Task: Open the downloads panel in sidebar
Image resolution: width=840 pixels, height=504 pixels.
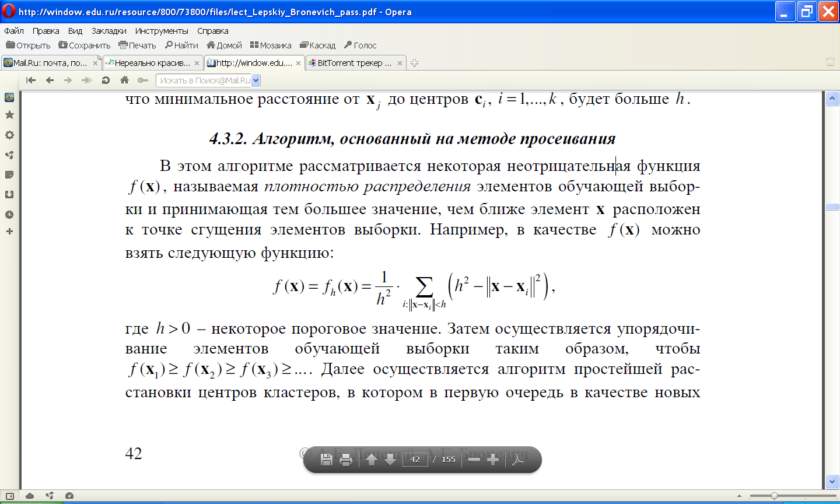Action: tap(9, 194)
